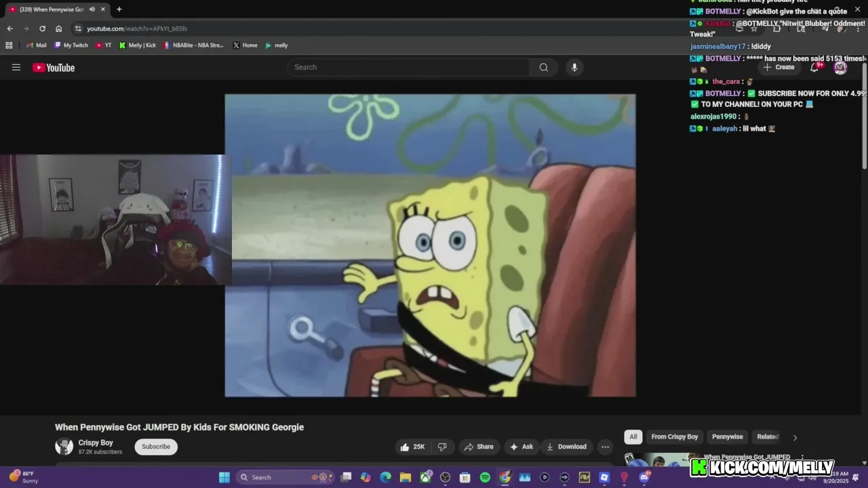The width and height of the screenshot is (868, 488).
Task: Reload the YouTube page
Action: pyautogui.click(x=42, y=28)
